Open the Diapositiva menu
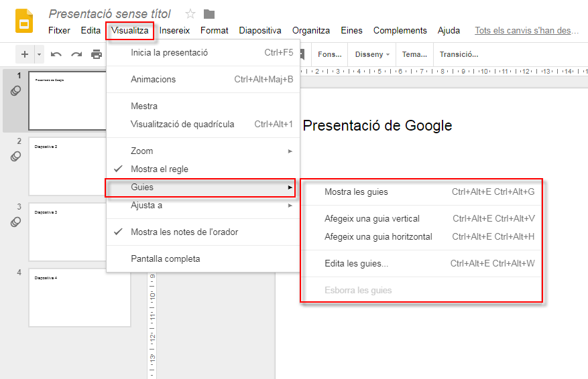The image size is (588, 379). [260, 30]
